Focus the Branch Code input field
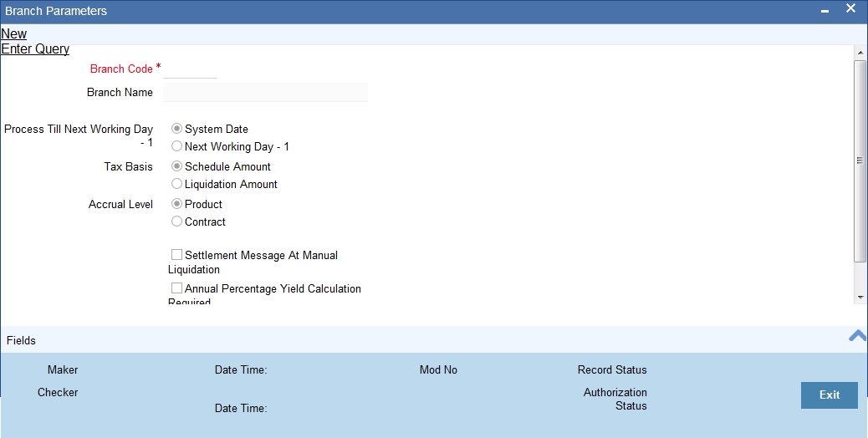868x438 pixels. coord(190,69)
